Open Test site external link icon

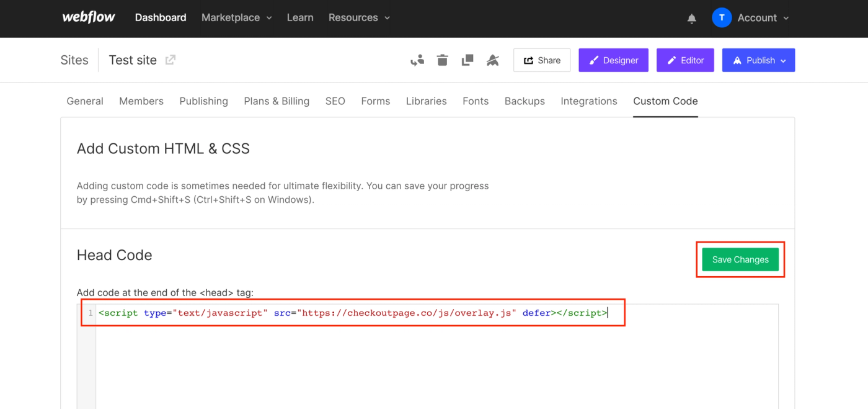click(170, 60)
